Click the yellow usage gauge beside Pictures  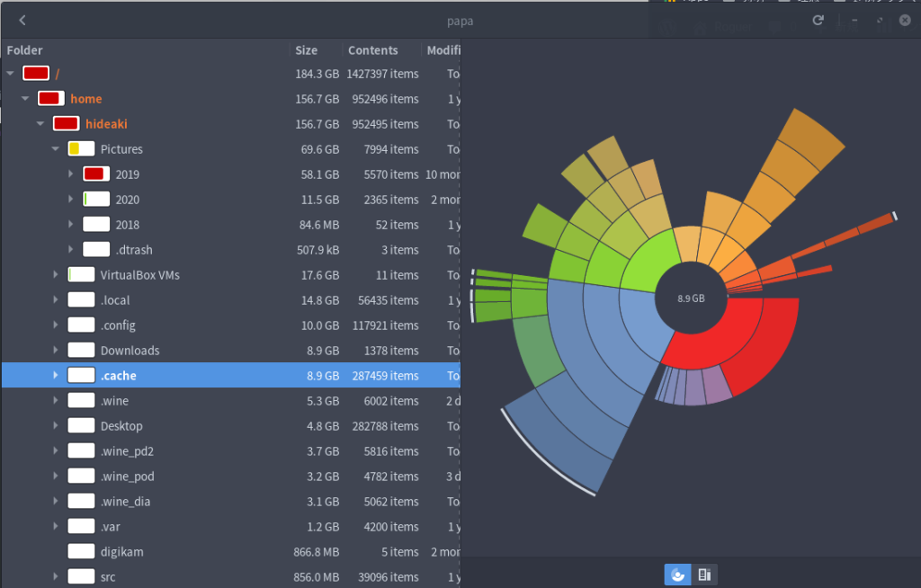pyautogui.click(x=80, y=148)
